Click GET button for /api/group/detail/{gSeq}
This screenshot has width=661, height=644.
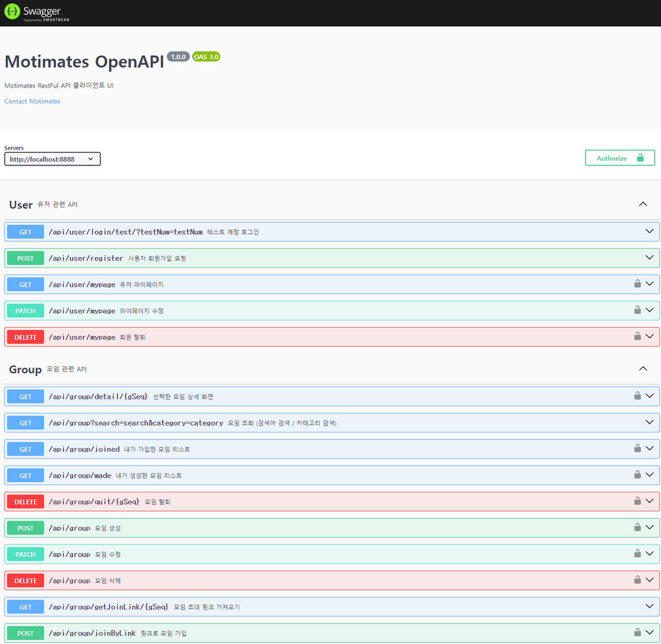pyautogui.click(x=25, y=397)
